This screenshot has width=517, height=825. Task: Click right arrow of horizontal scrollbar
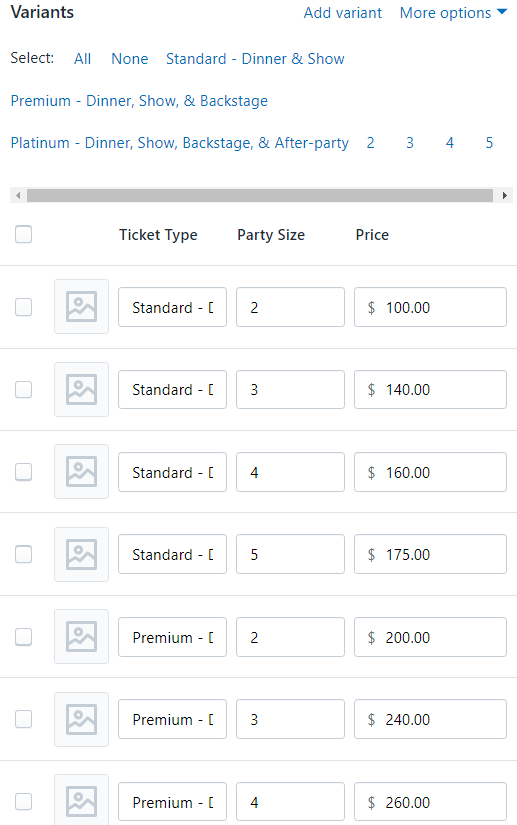point(505,196)
